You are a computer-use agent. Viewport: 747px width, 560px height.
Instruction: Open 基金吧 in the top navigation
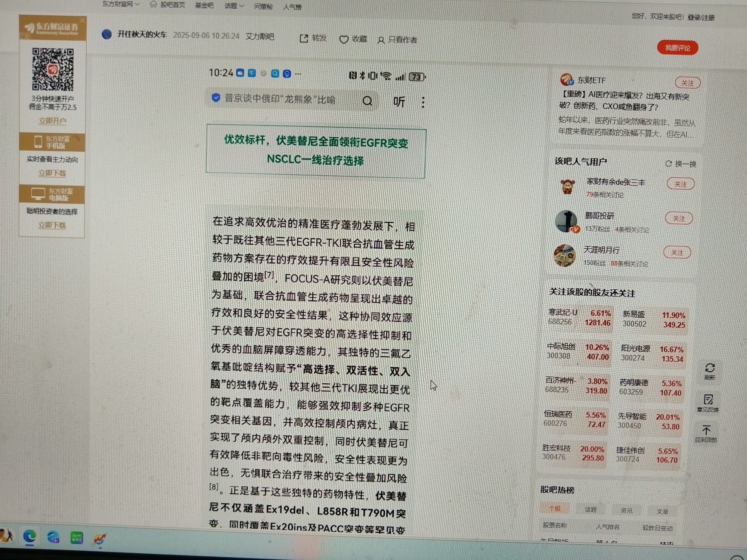(204, 5)
